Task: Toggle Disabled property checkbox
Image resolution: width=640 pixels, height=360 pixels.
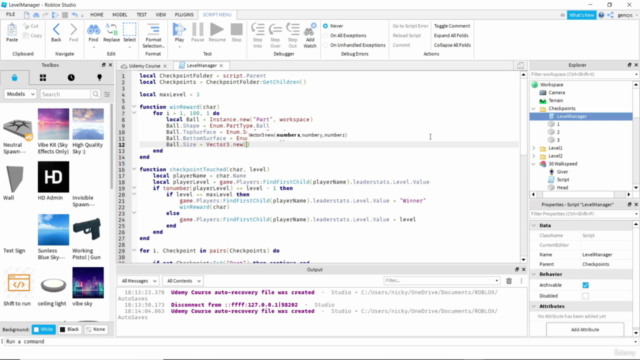Action: 586,296
